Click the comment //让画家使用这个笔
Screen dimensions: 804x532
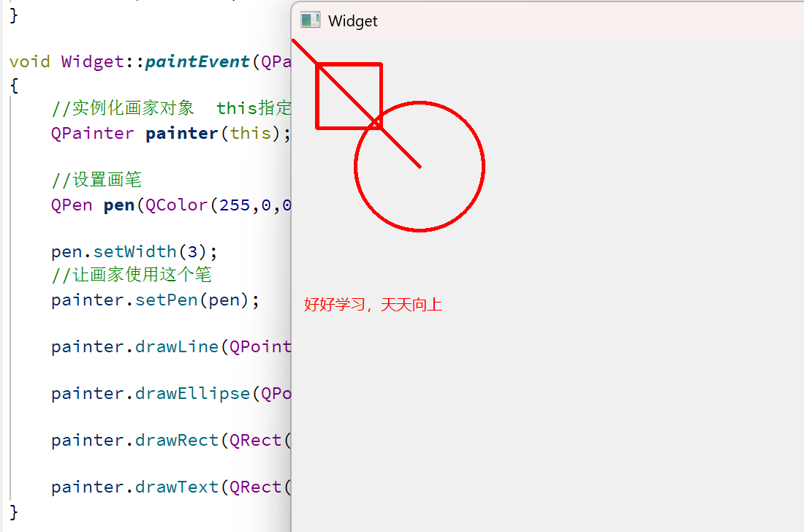click(132, 275)
